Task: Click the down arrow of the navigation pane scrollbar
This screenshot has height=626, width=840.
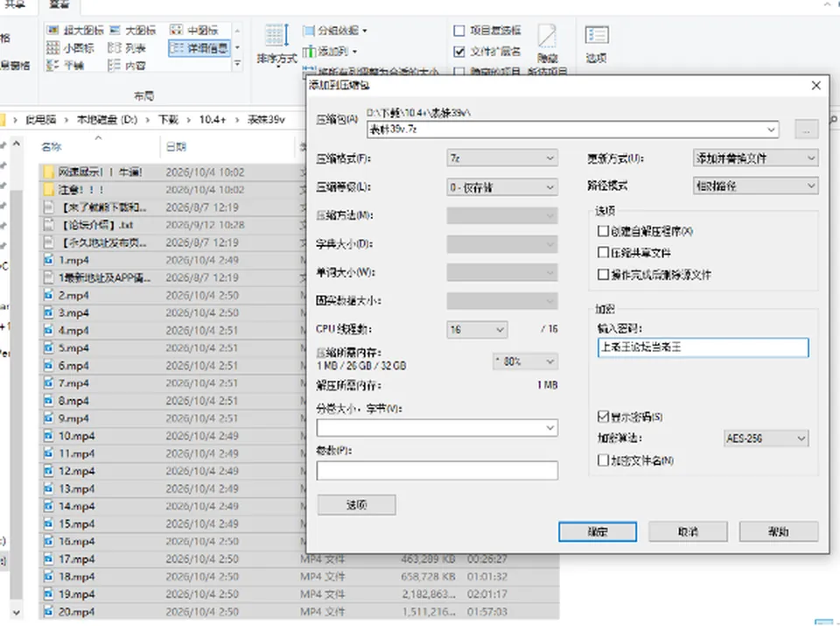Action: 17,612
